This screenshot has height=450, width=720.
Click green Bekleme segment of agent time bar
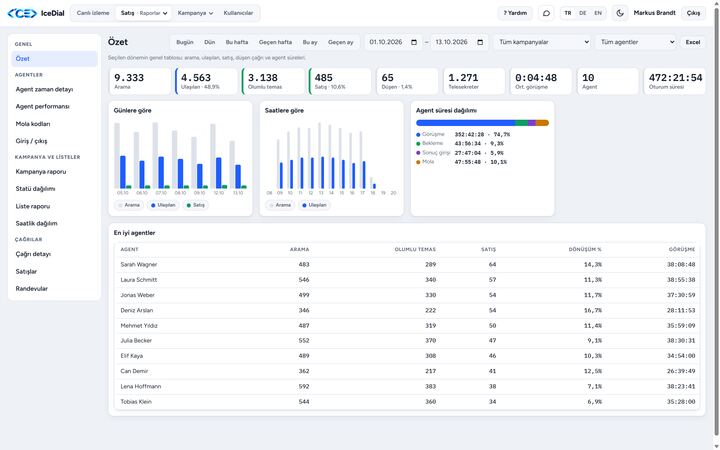click(522, 123)
